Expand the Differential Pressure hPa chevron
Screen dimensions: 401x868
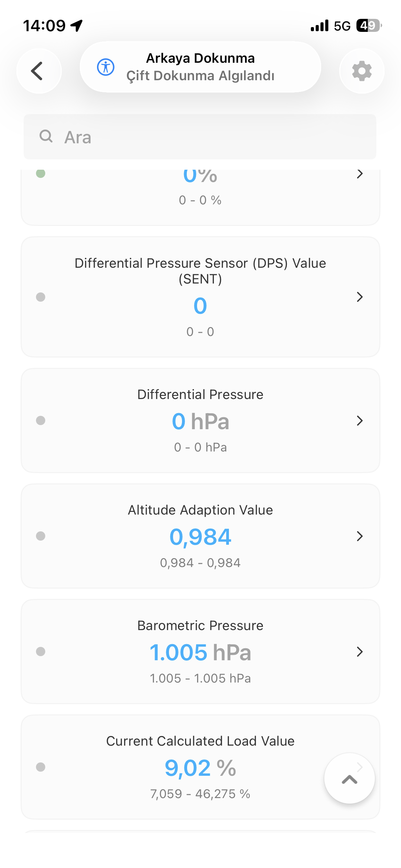coord(360,421)
